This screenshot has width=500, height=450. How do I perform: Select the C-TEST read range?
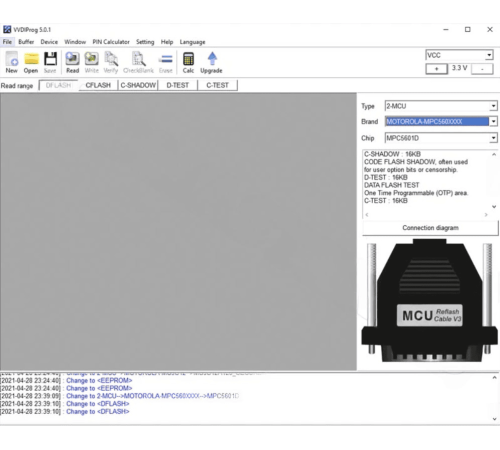[217, 85]
